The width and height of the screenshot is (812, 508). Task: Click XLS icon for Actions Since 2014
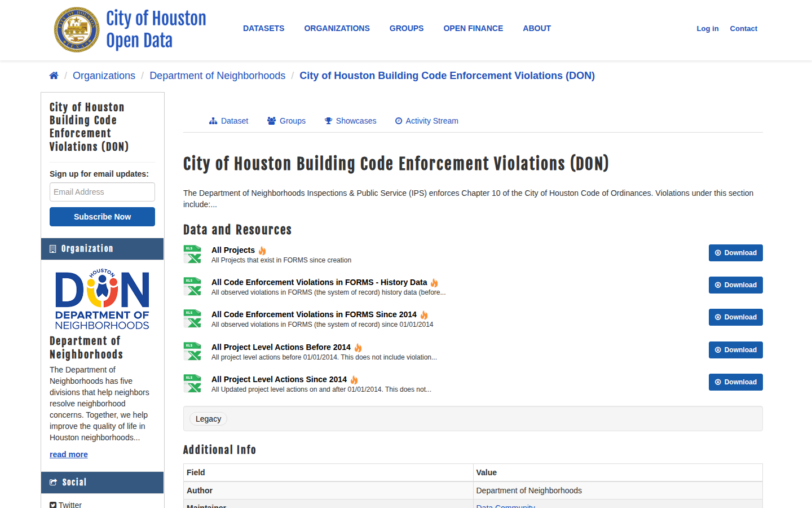point(192,383)
